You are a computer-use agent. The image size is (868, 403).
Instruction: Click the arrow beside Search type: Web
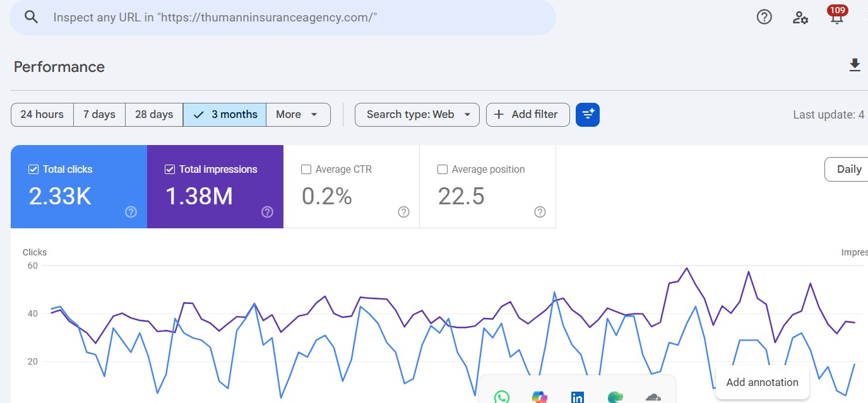[467, 114]
